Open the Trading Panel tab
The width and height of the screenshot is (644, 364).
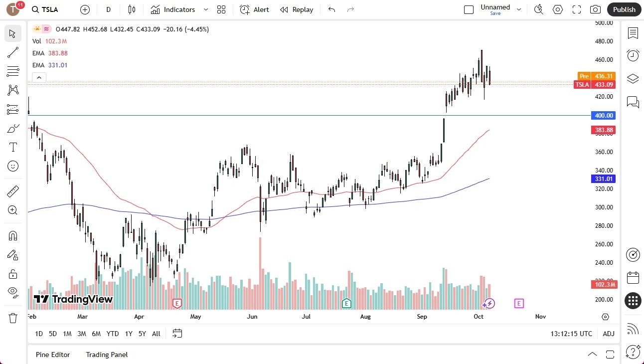106,355
